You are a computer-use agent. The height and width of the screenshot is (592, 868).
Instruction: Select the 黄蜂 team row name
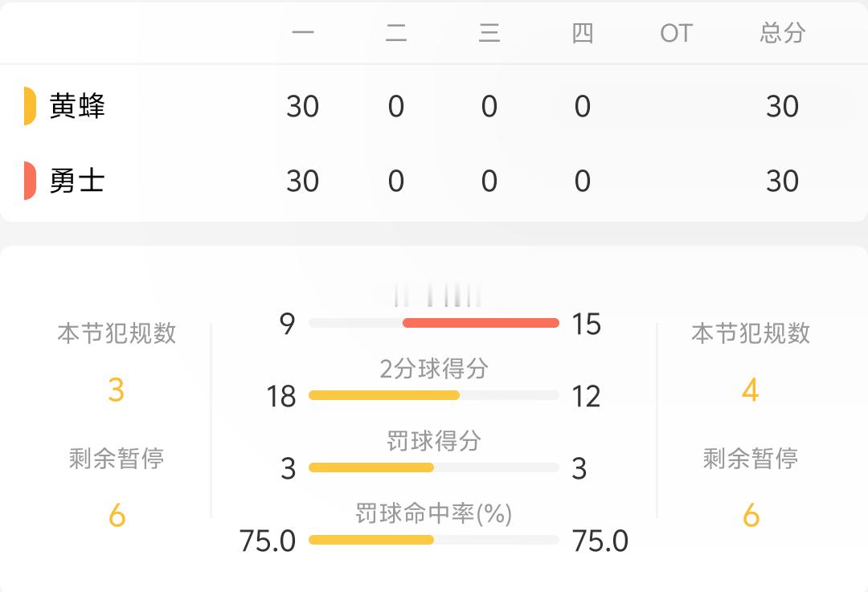(x=77, y=106)
